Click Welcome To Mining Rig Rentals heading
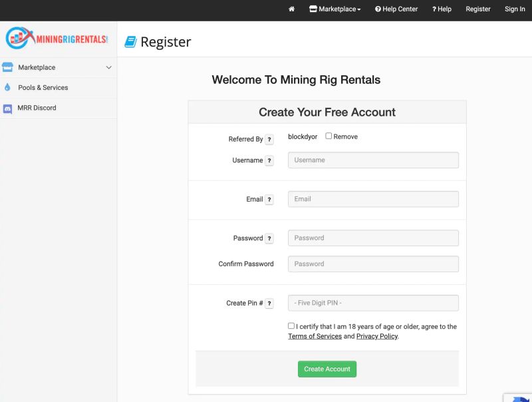Screen dimensions: 532x402 click(296, 80)
